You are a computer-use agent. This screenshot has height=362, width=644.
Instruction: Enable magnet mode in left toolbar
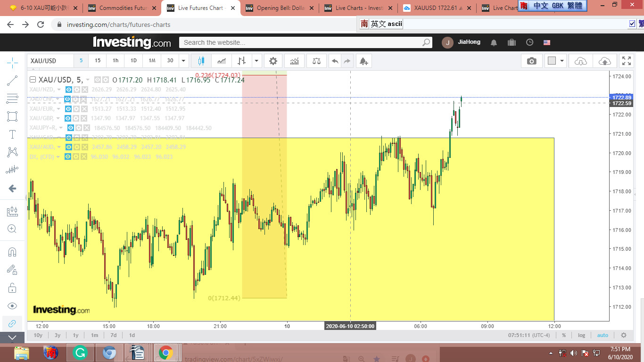(x=12, y=252)
